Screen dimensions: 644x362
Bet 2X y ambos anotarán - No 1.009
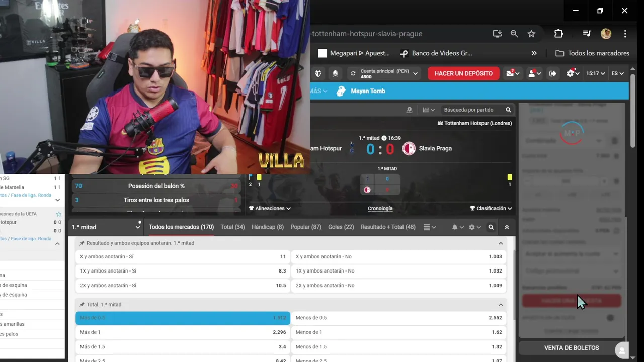point(398,285)
